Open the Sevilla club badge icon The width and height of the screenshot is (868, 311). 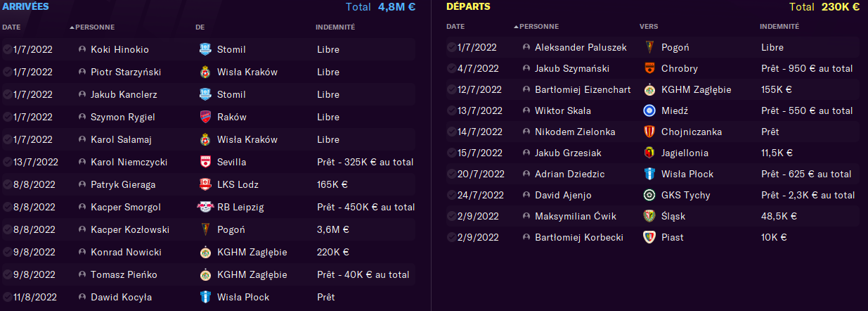point(205,162)
